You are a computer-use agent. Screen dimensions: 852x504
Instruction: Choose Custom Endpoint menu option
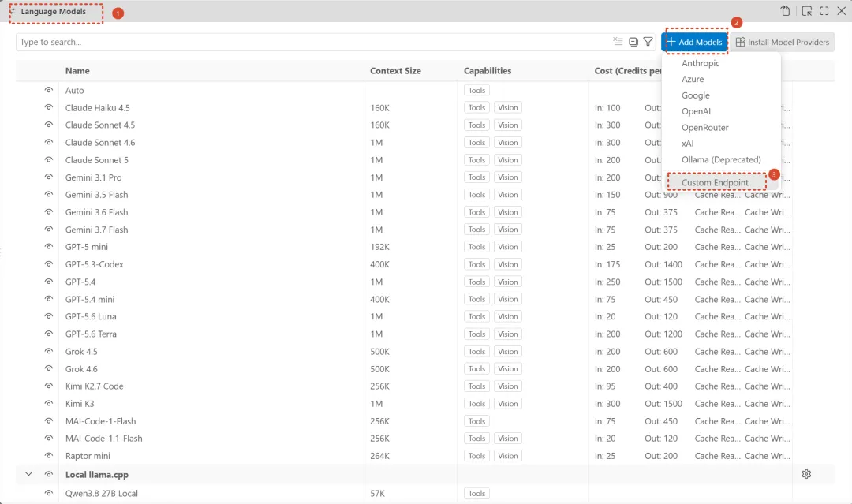(715, 182)
